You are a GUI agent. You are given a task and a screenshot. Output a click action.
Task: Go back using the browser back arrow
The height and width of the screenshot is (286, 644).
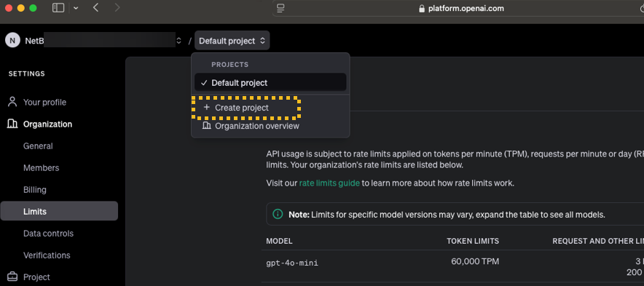tap(96, 7)
